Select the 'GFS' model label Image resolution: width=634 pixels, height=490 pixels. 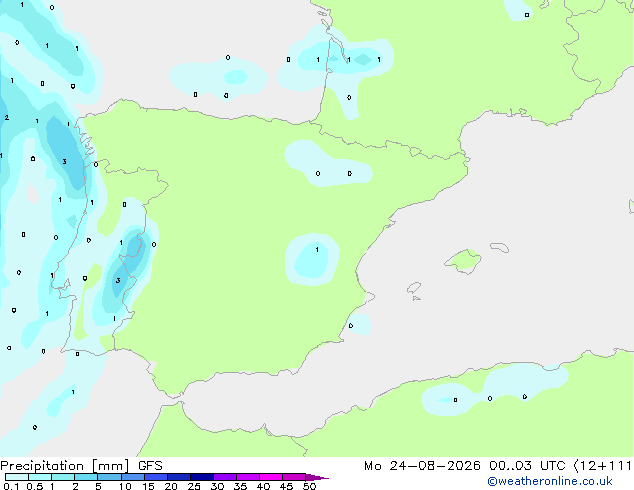150,466
